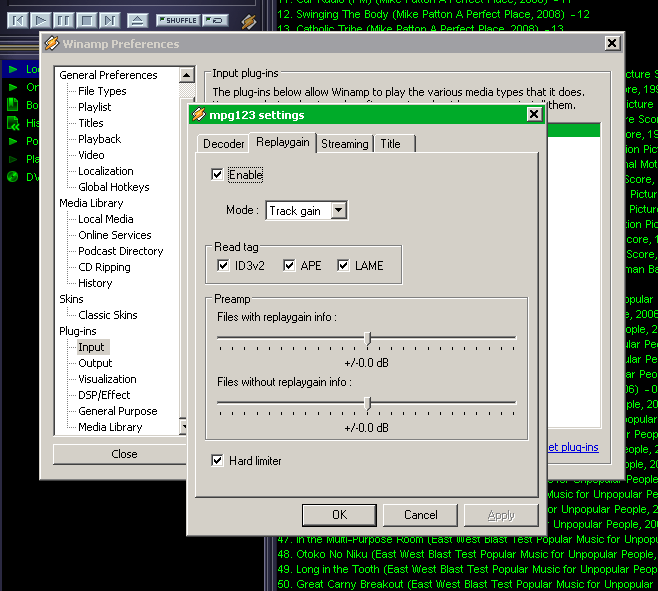The height and width of the screenshot is (591, 658).
Task: Click the globe icon in the media library sidebar
Action: point(13,176)
